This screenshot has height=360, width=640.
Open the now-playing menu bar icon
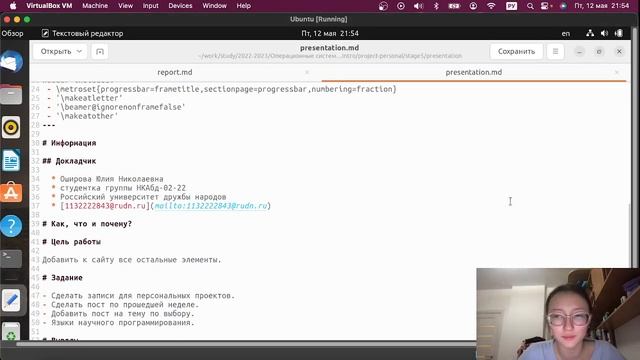[401, 6]
